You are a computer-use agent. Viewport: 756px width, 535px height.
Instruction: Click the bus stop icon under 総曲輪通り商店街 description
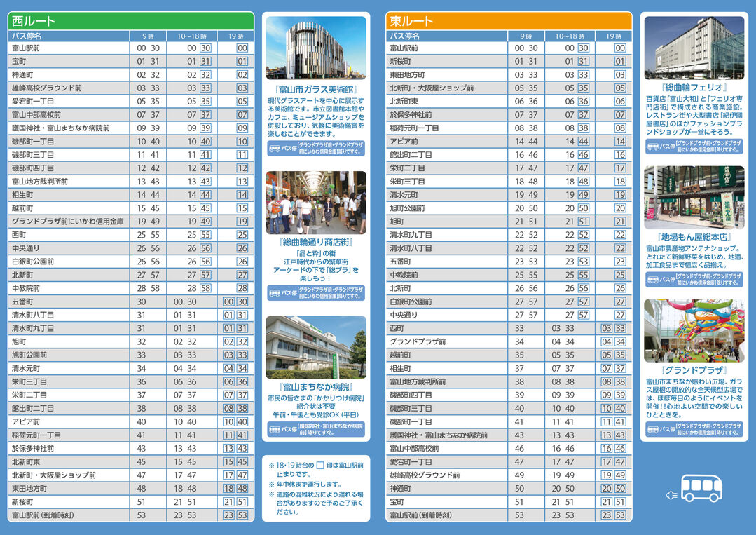coord(274,292)
